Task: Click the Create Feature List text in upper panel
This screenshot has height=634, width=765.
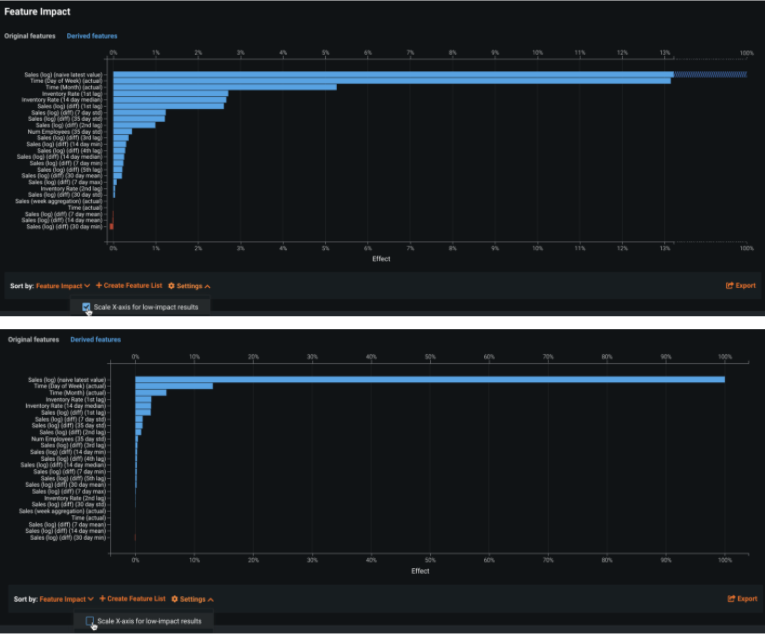Action: (x=133, y=286)
